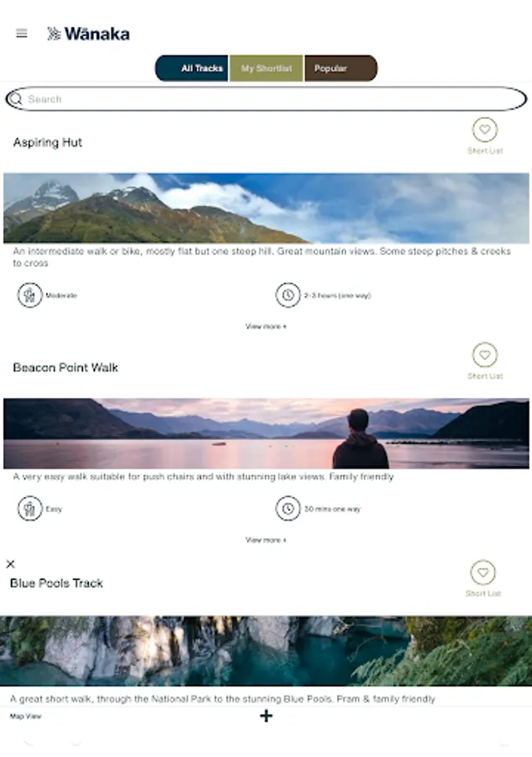Expand View more under Aspiring Hut

pos(266,326)
